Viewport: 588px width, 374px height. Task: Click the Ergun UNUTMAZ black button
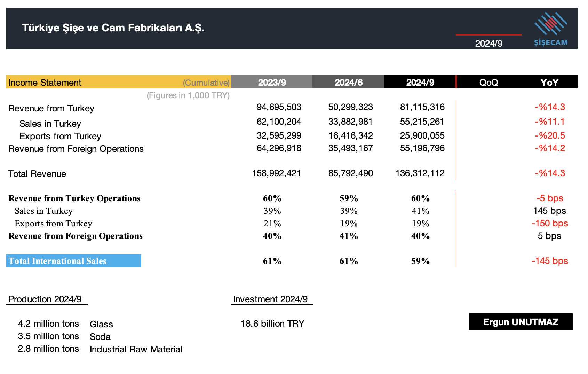pyautogui.click(x=521, y=322)
